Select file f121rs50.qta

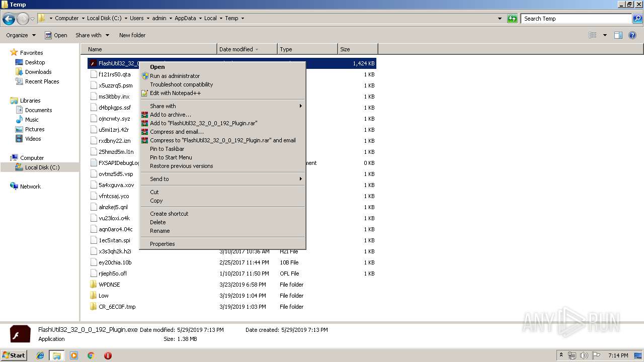[x=114, y=74]
